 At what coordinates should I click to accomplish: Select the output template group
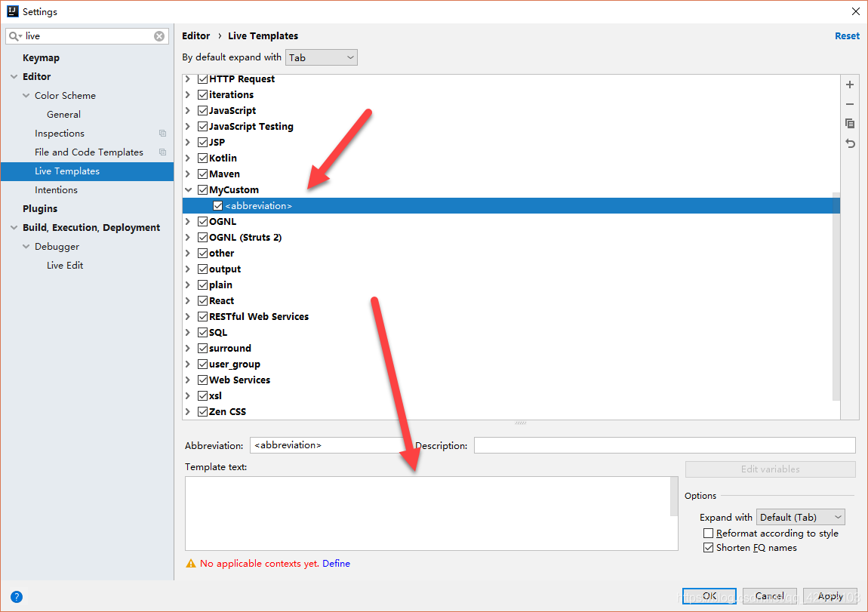[x=225, y=269]
